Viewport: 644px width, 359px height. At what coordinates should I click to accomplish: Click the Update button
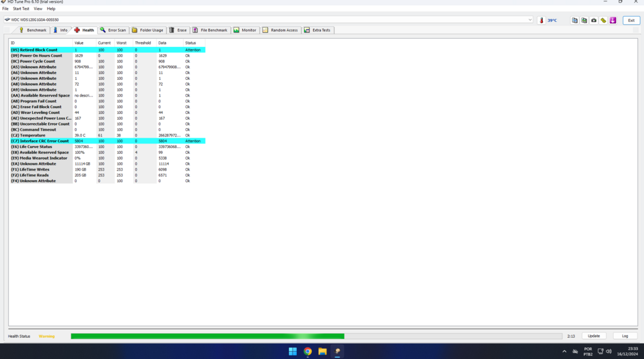point(594,336)
